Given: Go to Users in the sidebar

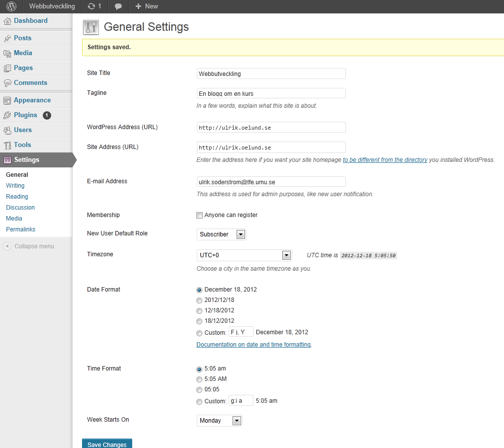Looking at the screenshot, I should coord(23,130).
